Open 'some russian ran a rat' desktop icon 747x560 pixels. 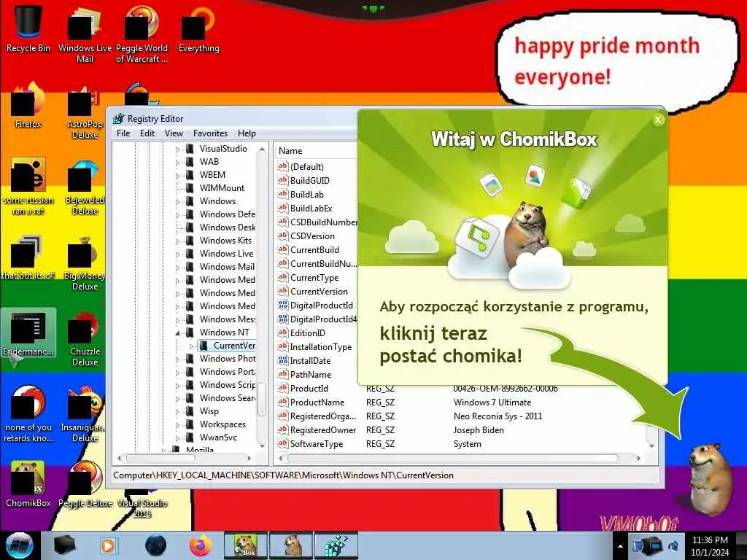[x=28, y=188]
